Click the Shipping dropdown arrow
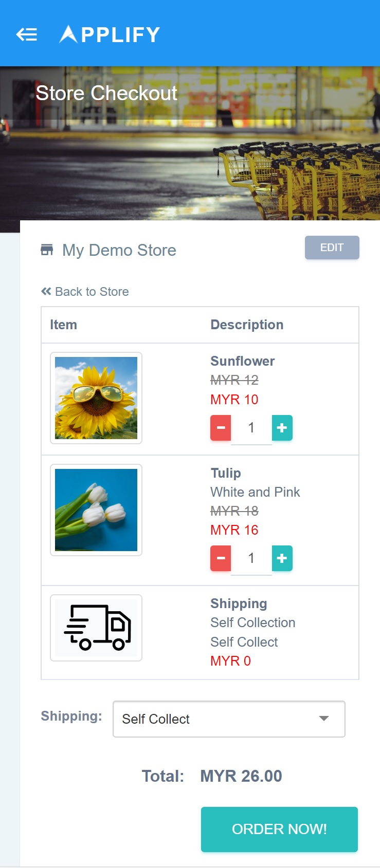The width and height of the screenshot is (380, 868). point(324,719)
